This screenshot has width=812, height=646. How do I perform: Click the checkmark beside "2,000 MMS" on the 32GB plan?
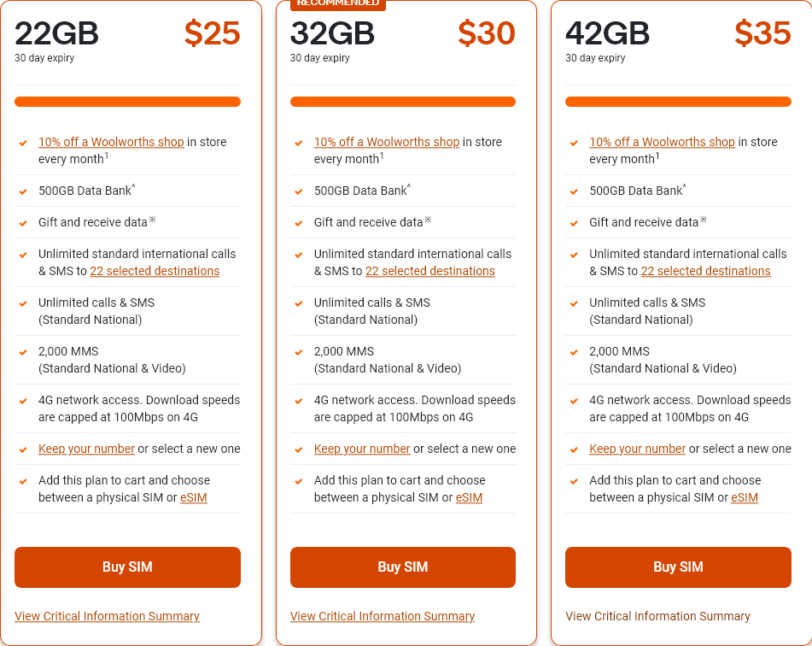click(298, 351)
